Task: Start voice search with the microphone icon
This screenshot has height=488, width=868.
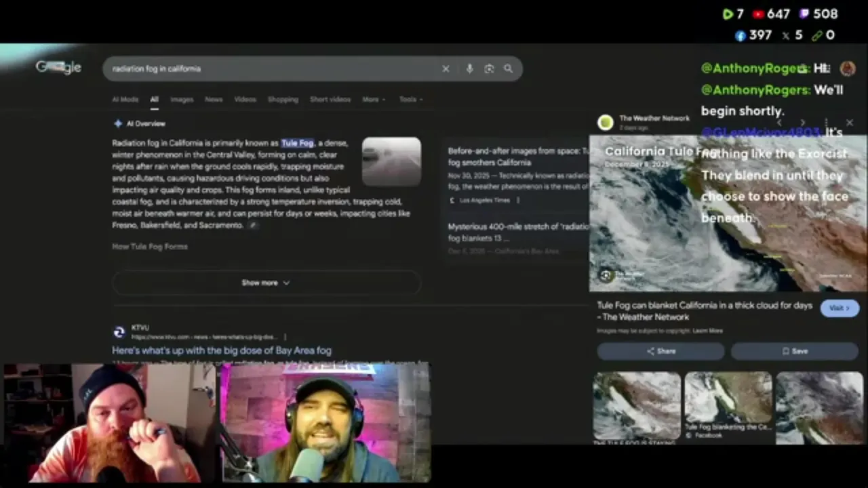Action: click(469, 68)
